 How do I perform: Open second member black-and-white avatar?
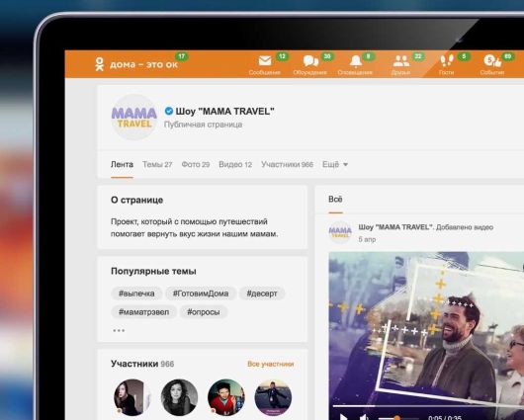coord(179,397)
